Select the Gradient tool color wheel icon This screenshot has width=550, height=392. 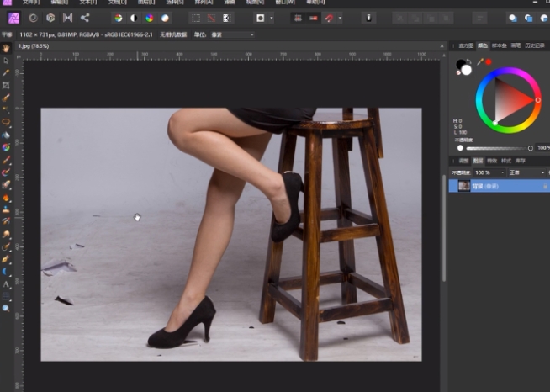coord(6,147)
